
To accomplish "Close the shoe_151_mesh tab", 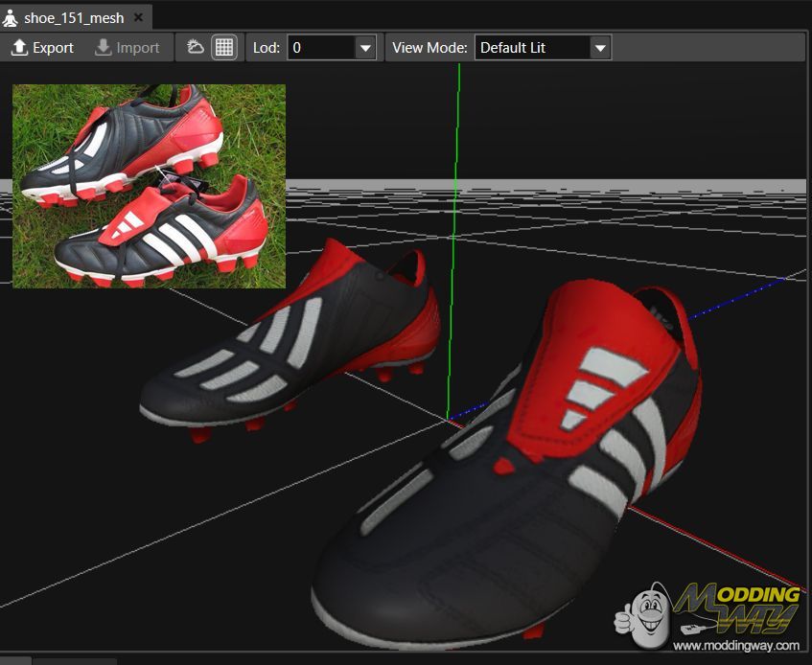I will pos(138,17).
